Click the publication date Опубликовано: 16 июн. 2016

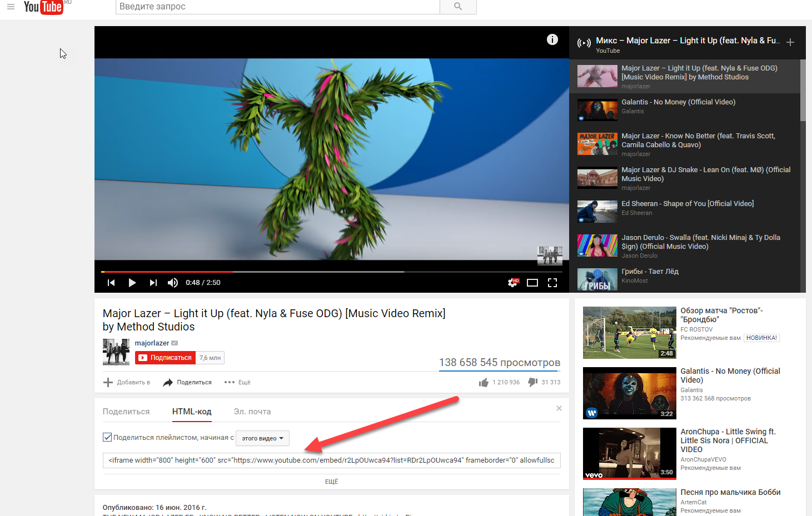[x=155, y=507]
